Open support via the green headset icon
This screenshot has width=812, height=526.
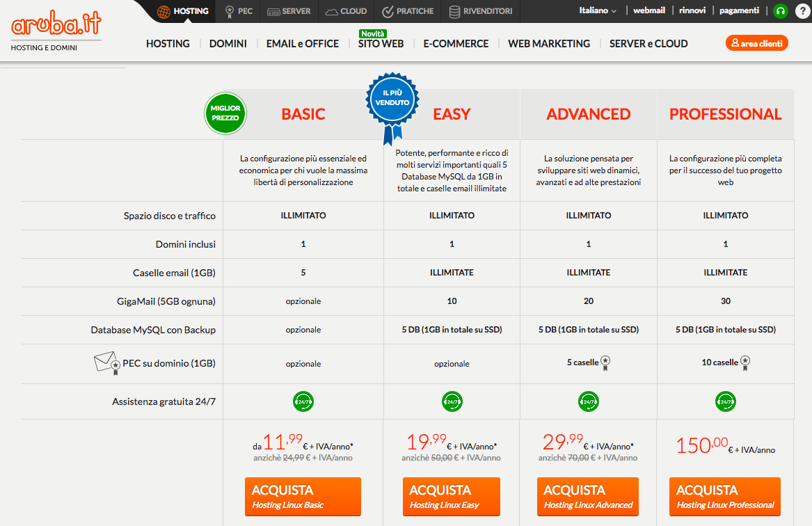pos(780,11)
